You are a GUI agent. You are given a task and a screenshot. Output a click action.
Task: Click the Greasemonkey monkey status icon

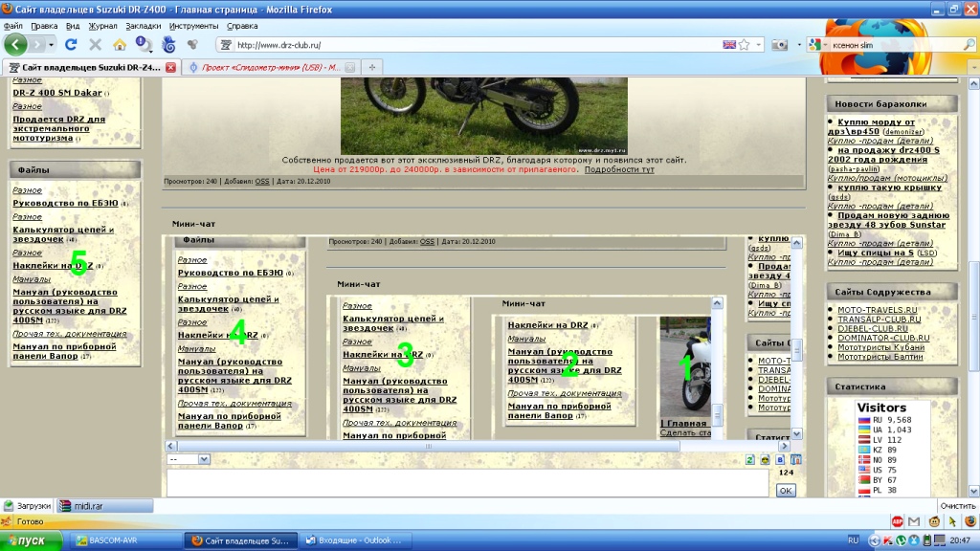click(x=934, y=521)
